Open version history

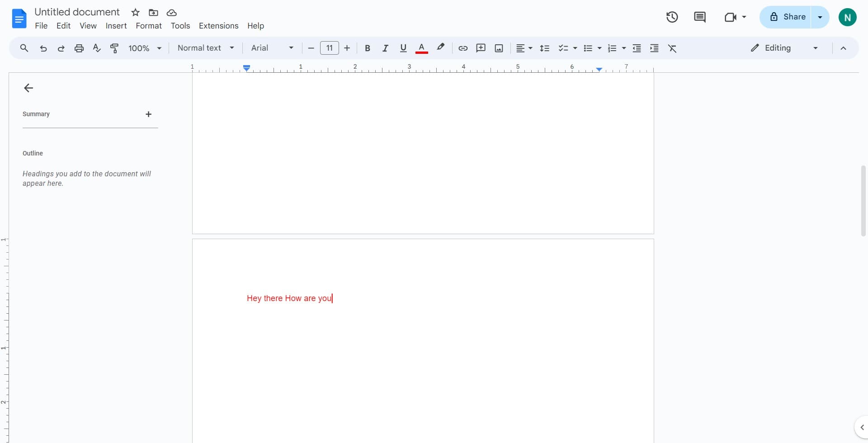[672, 17]
